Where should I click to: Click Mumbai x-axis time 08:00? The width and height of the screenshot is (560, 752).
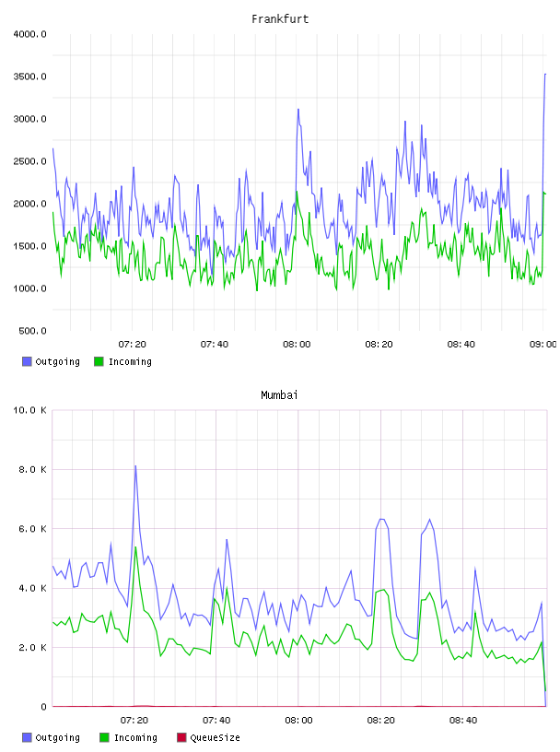[298, 721]
